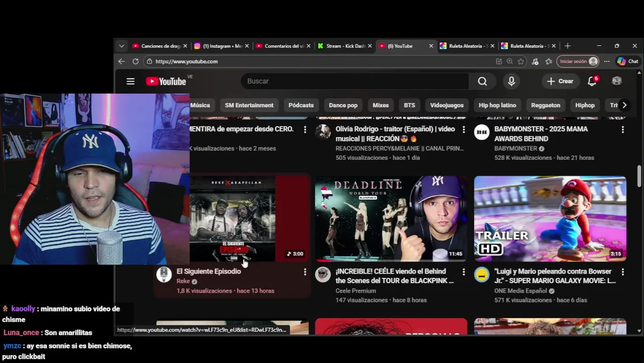
Task: Open REACCIONES PERCY&MELANIE channel link
Action: (400, 149)
